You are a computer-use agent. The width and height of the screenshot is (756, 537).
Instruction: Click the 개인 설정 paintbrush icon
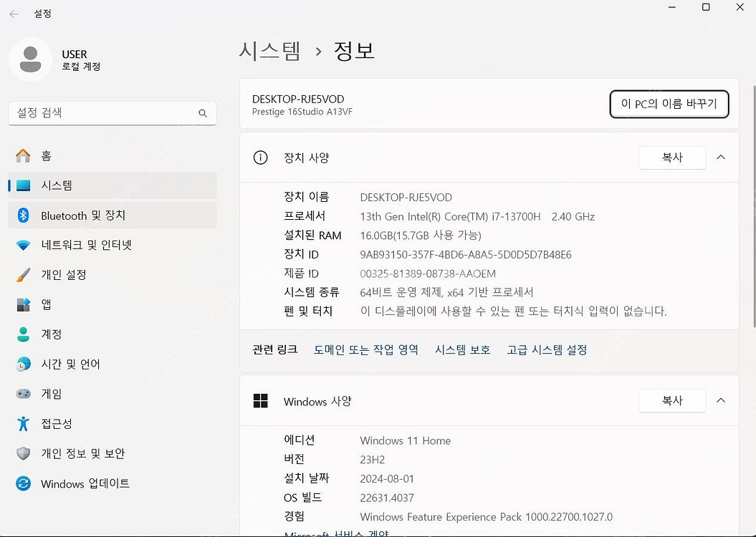[23, 275]
